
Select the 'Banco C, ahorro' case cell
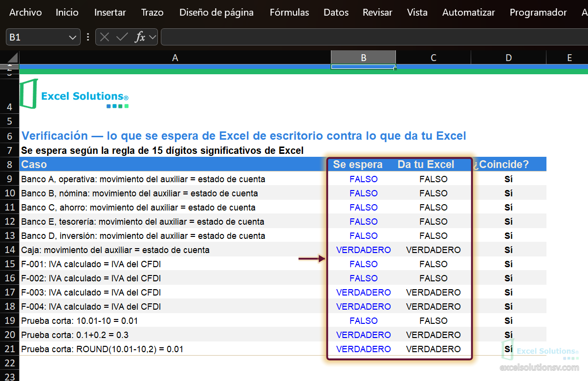click(x=175, y=207)
